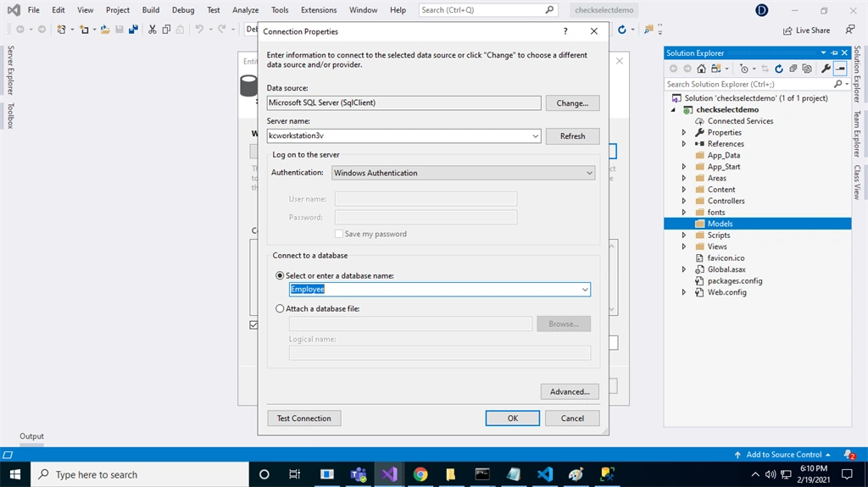The height and width of the screenshot is (487, 868).
Task: Open Google Chrome from the taskbar
Action: pyautogui.click(x=420, y=474)
